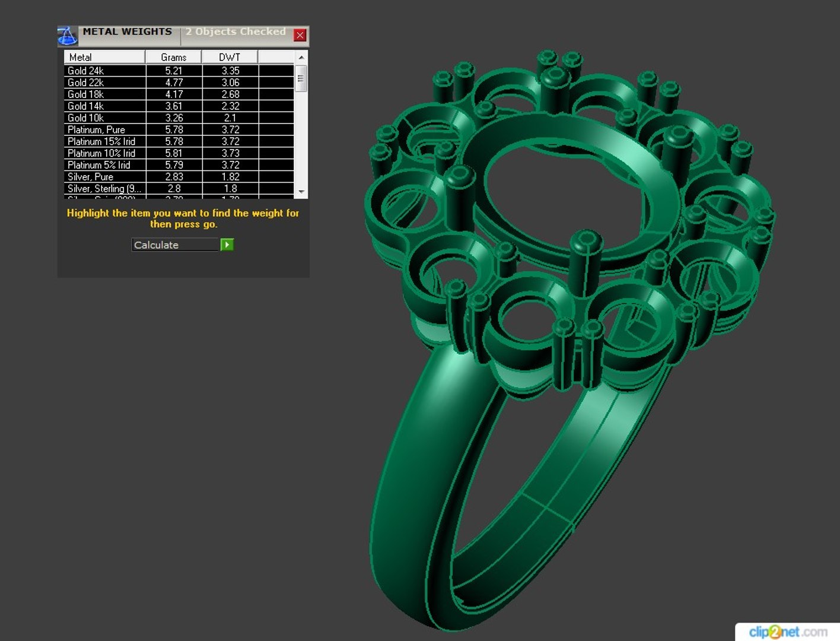Click the 5.21 grams value

[x=174, y=71]
